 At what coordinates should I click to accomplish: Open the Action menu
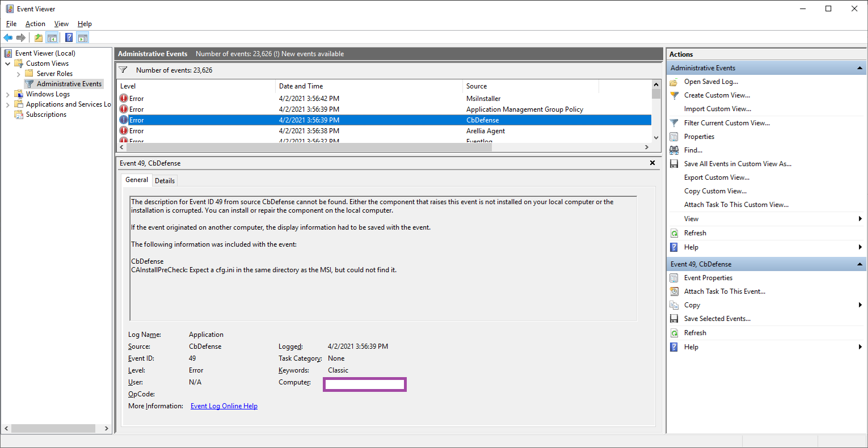[35, 24]
